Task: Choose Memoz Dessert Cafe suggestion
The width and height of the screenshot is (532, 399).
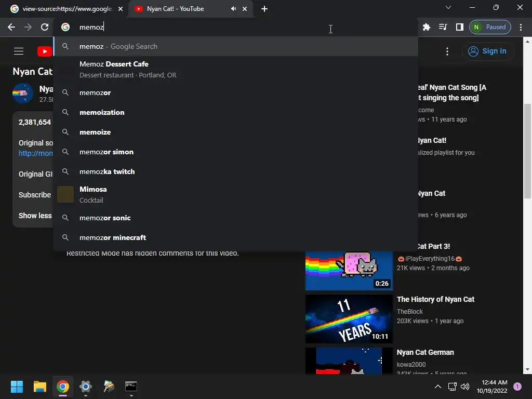Action: click(x=235, y=69)
